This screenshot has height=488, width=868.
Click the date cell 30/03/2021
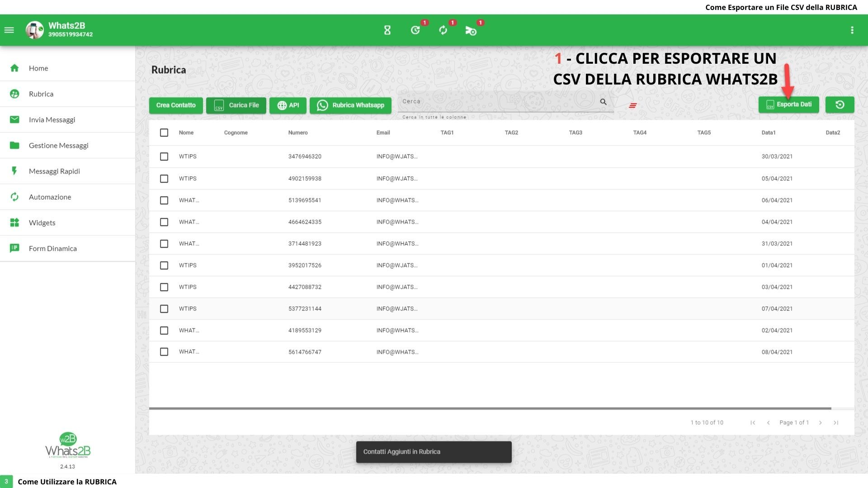coord(777,157)
